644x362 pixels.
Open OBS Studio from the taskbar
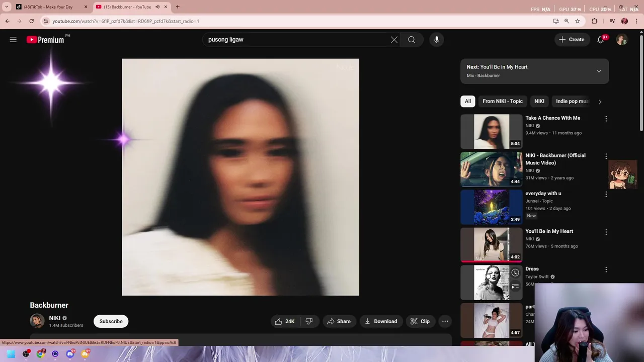26,354
